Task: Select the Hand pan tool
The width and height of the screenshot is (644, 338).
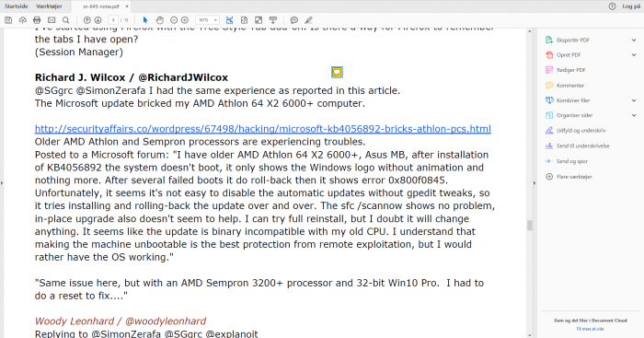Action: coord(160,20)
